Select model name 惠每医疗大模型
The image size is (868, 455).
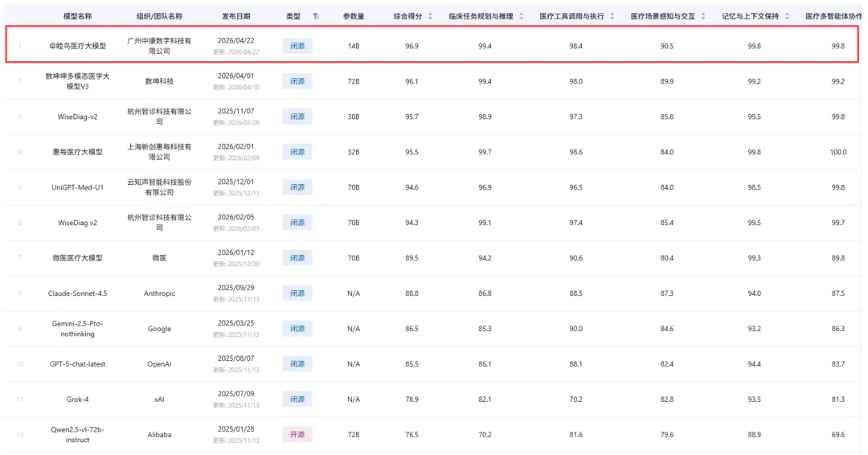coord(77,152)
